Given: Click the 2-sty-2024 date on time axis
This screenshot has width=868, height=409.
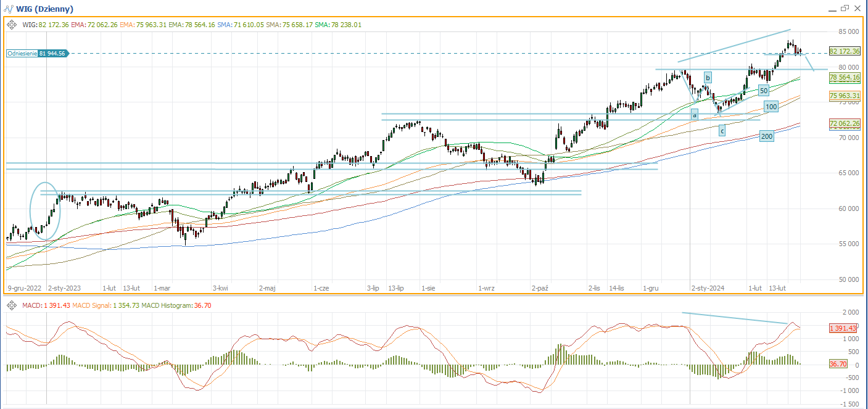Looking at the screenshot, I should 708,288.
